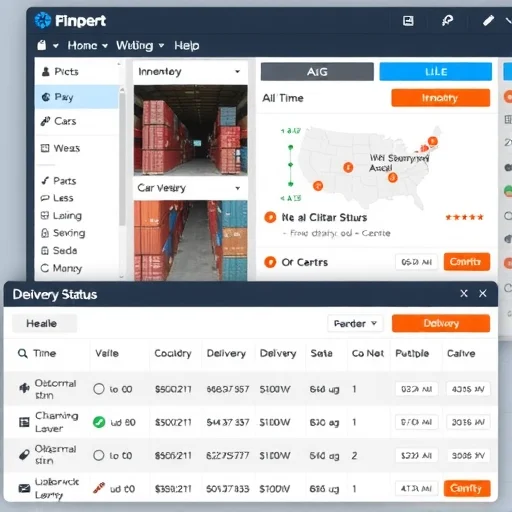Click the orange Innootry button
The height and width of the screenshot is (512, 512).
(x=441, y=98)
